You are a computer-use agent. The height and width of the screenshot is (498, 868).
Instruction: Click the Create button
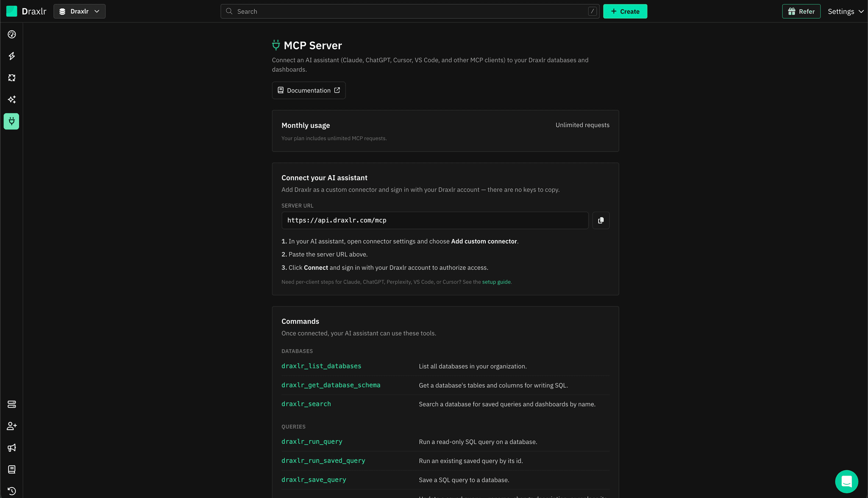tap(625, 11)
